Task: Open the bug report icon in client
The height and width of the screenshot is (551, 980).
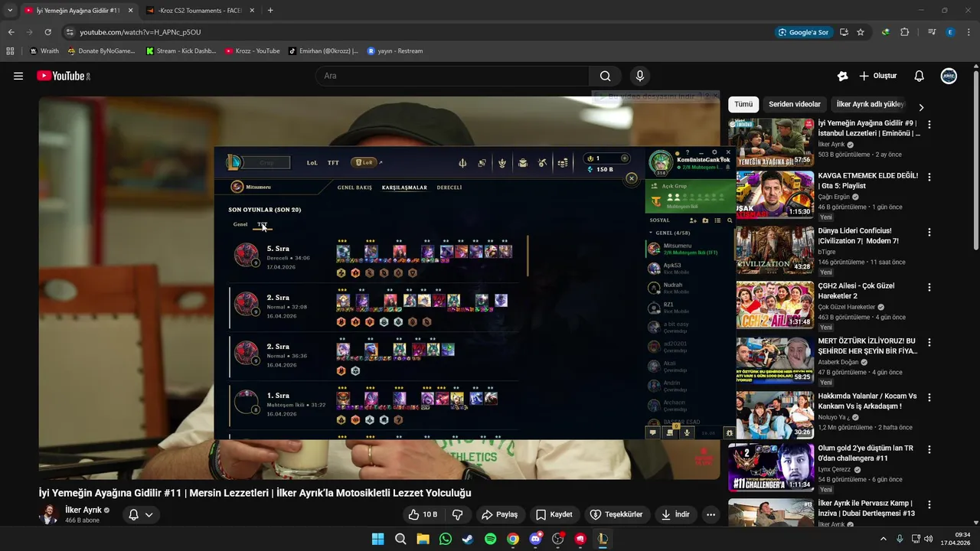Action: click(x=730, y=432)
